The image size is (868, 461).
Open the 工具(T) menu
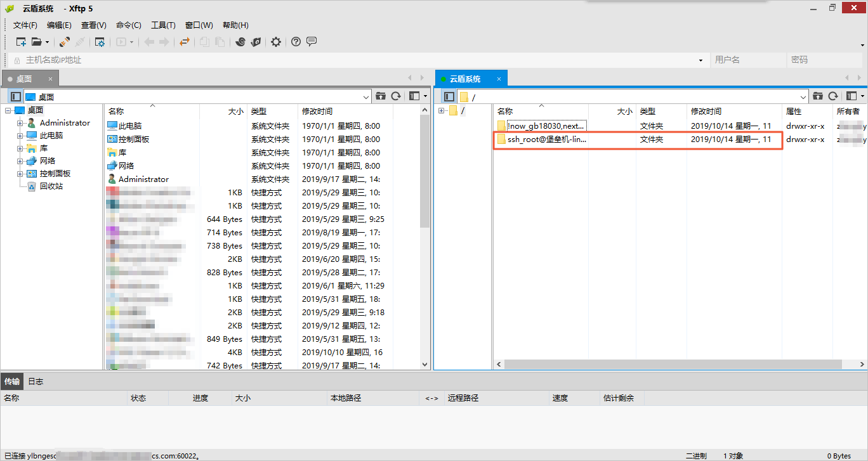tap(163, 25)
